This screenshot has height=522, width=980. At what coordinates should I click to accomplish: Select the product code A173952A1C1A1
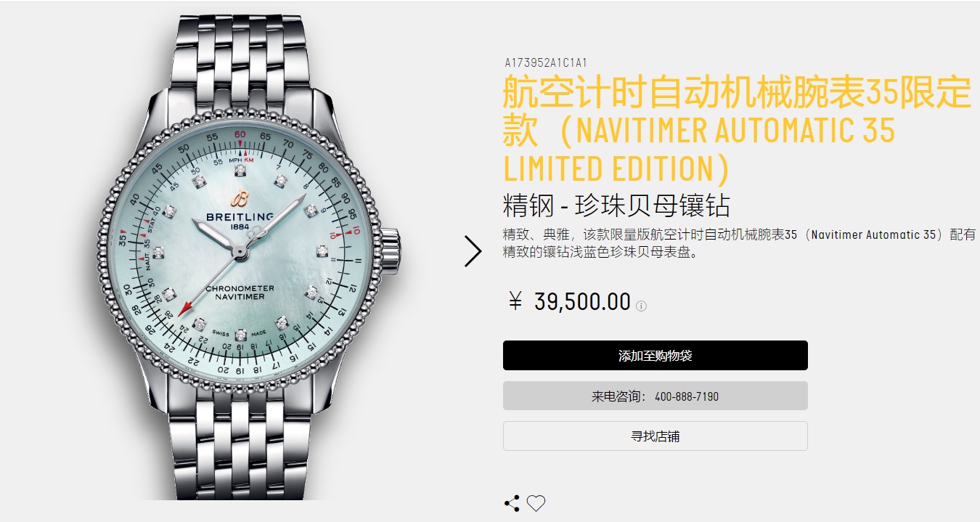click(x=546, y=63)
